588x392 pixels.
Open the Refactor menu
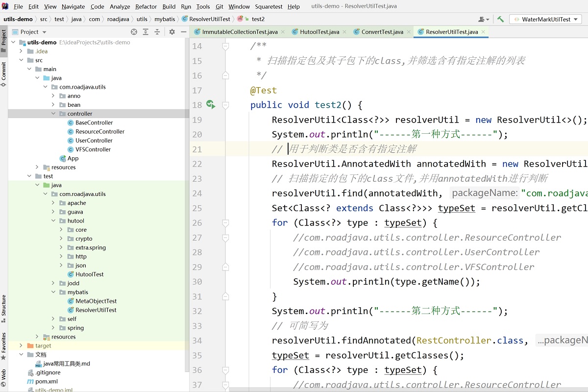coord(146,6)
